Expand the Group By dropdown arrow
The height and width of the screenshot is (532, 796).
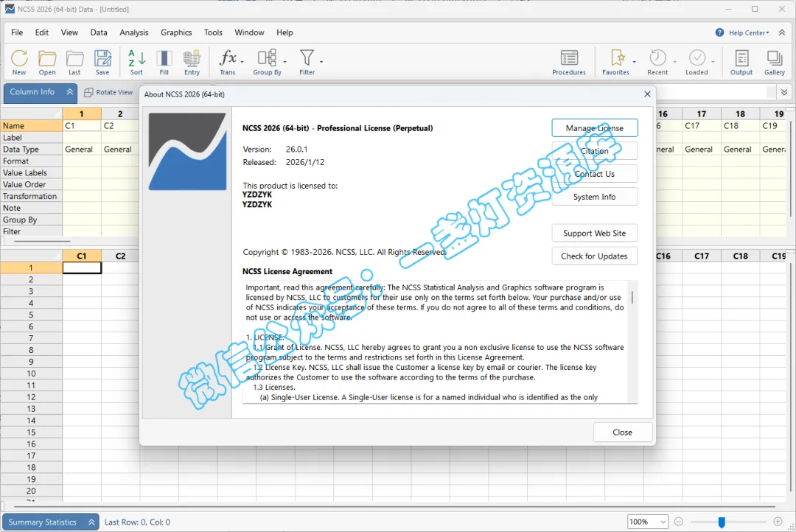(x=284, y=61)
